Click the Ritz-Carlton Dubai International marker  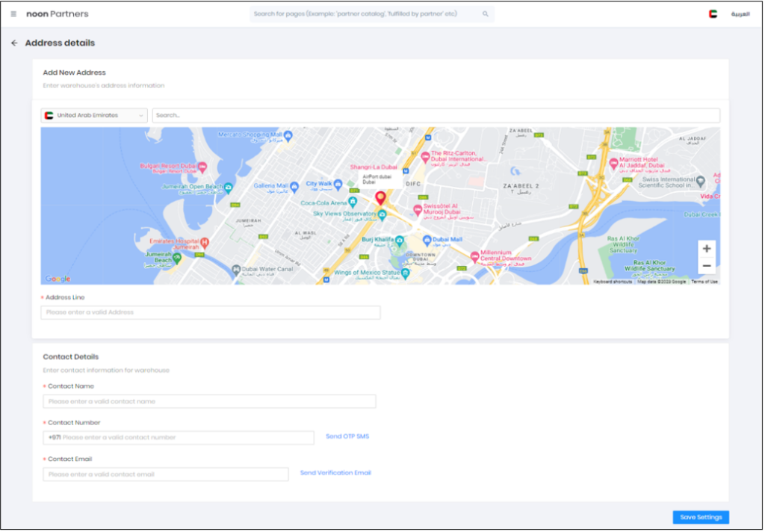click(425, 157)
